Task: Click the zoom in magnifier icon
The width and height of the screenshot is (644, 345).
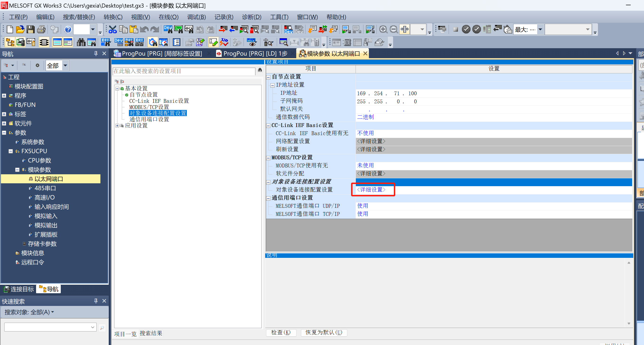Action: tap(383, 29)
